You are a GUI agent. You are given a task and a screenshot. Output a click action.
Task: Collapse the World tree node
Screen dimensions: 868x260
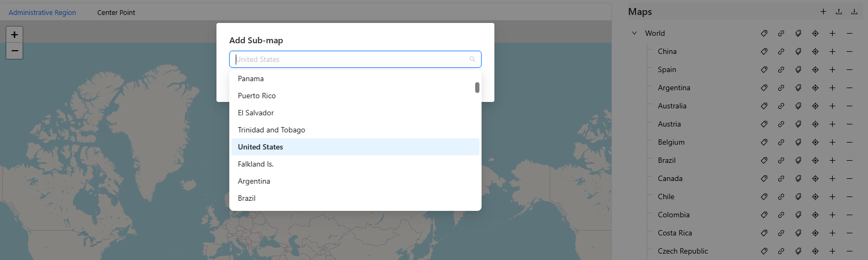(634, 33)
